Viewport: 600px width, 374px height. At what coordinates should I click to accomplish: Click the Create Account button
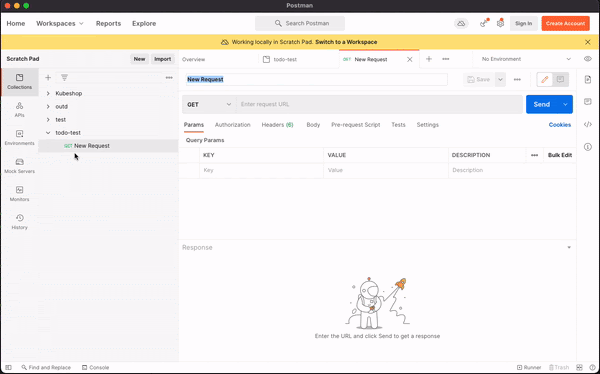point(565,23)
